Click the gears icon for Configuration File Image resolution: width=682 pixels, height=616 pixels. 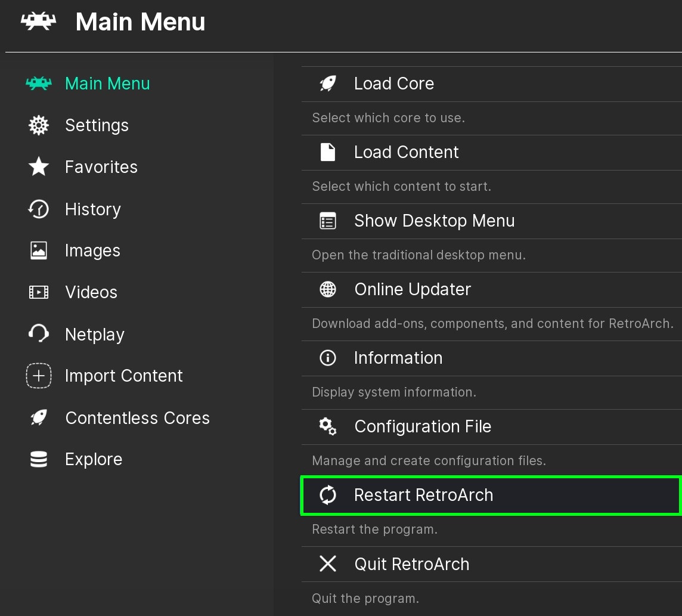pyautogui.click(x=328, y=427)
